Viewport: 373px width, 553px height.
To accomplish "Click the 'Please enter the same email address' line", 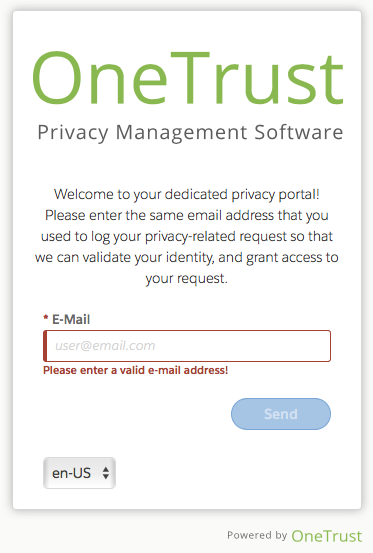I will tap(186, 215).
